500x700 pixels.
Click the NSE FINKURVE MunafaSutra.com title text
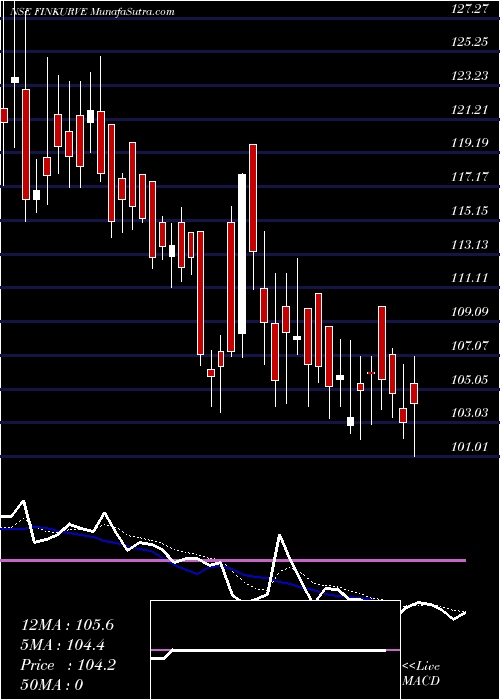(92, 12)
